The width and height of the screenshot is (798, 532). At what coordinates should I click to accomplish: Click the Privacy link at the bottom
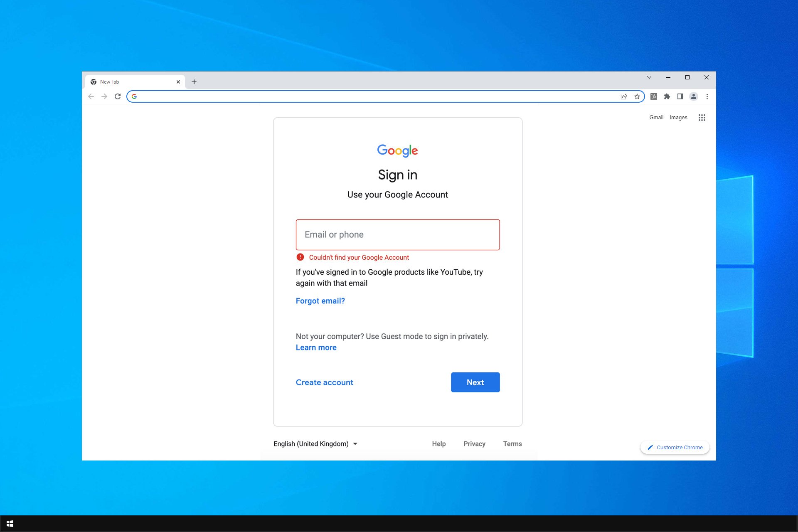coord(474,443)
